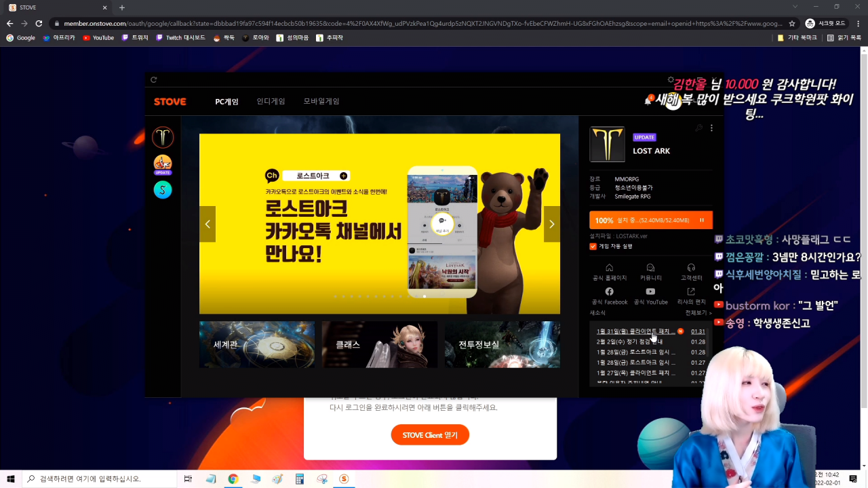The image size is (868, 488).
Task: Bookmark this page with the star icon
Action: tap(792, 23)
